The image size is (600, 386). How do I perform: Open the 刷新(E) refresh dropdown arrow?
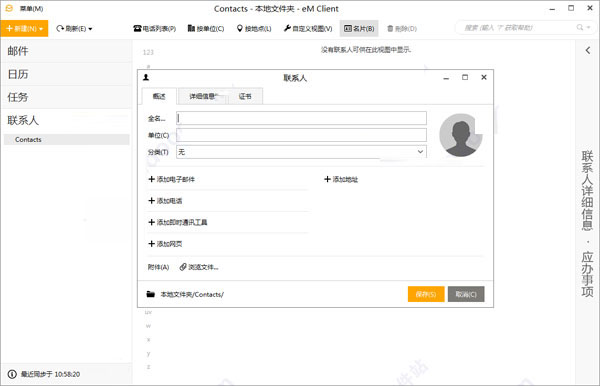point(90,29)
